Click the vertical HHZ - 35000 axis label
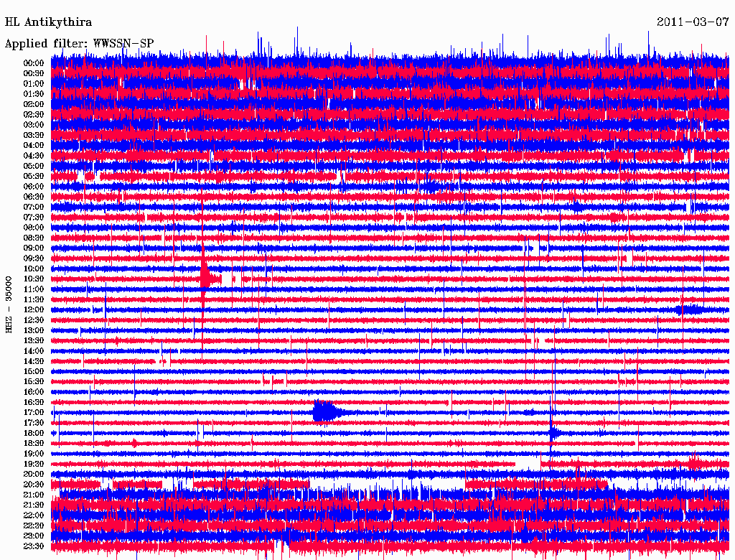 pos(9,304)
